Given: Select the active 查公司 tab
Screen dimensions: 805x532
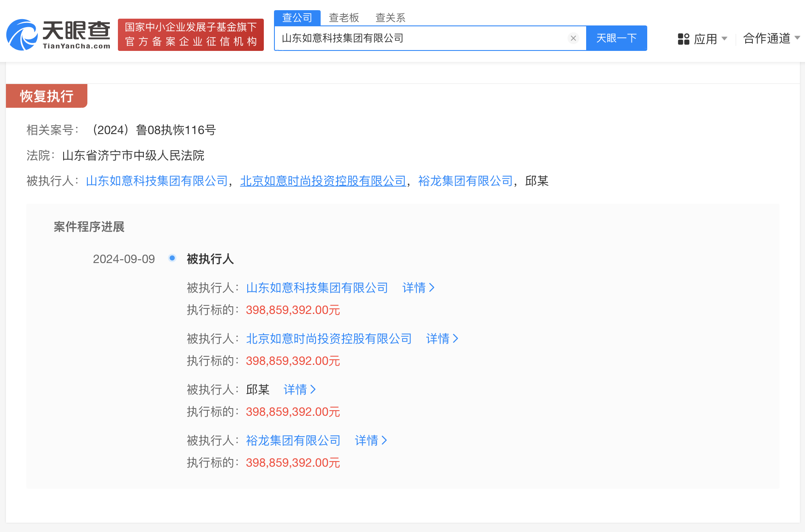Looking at the screenshot, I should 297,17.
